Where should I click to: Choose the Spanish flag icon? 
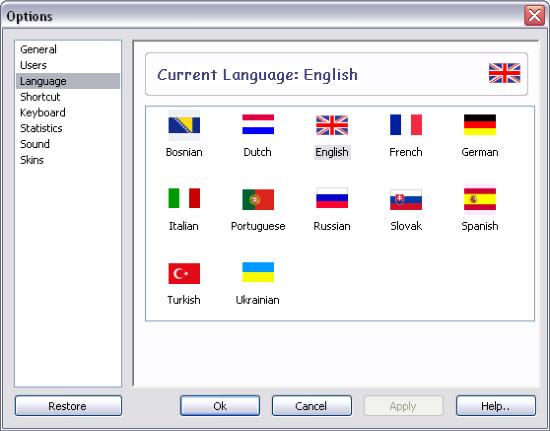click(x=480, y=199)
